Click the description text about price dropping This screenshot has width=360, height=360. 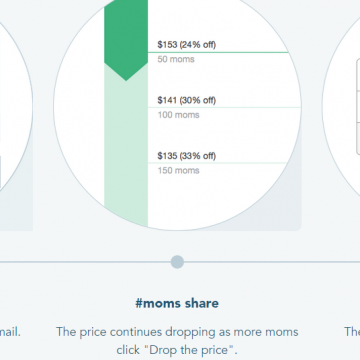[x=177, y=341]
